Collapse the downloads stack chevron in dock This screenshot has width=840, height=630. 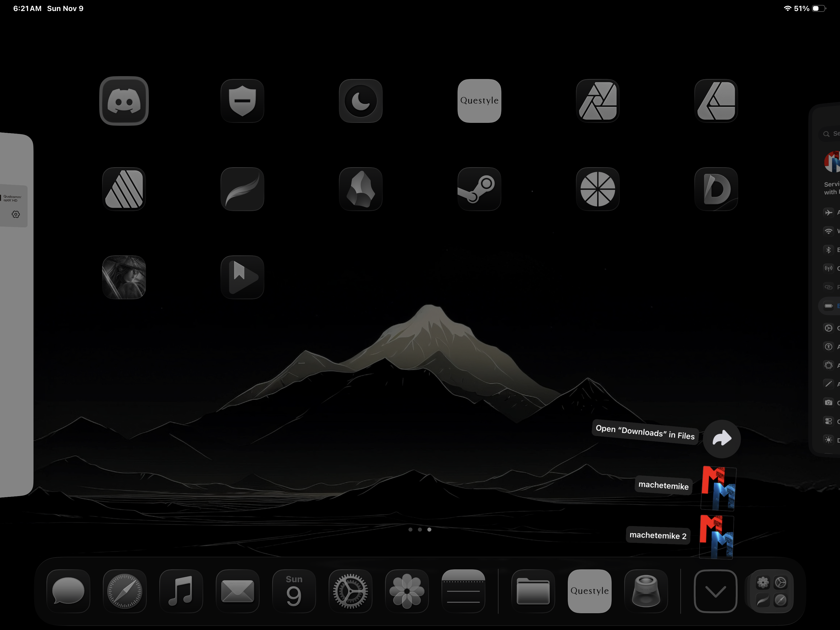point(715,591)
